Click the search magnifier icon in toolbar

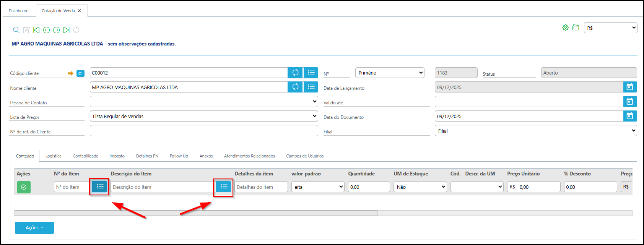16,30
